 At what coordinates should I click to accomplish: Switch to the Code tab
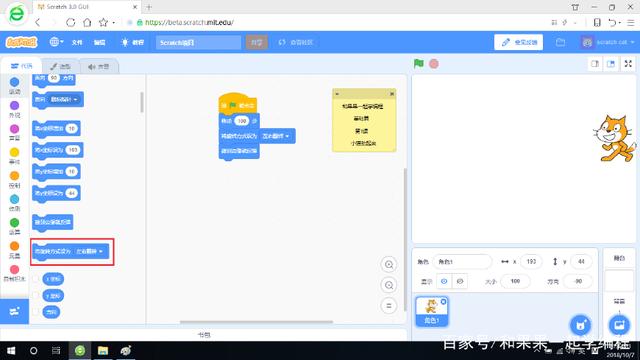click(x=22, y=66)
